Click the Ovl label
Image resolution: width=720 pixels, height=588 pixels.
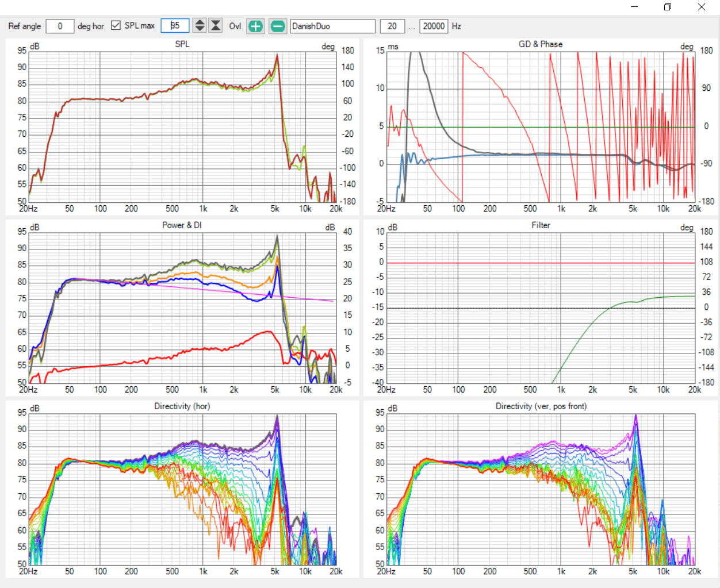tap(235, 26)
